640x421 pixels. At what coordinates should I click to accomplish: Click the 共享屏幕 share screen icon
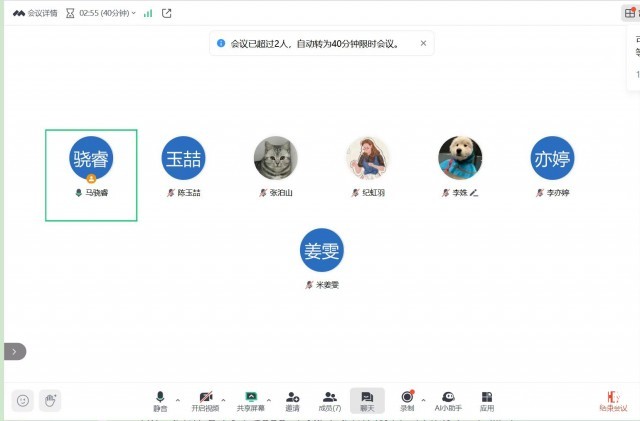[x=250, y=400]
